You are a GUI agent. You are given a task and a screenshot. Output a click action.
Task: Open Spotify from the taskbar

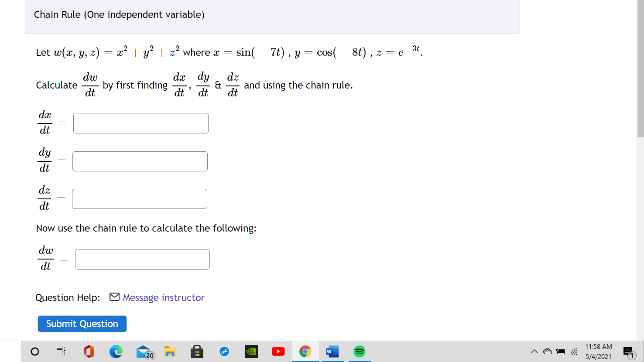point(359,352)
